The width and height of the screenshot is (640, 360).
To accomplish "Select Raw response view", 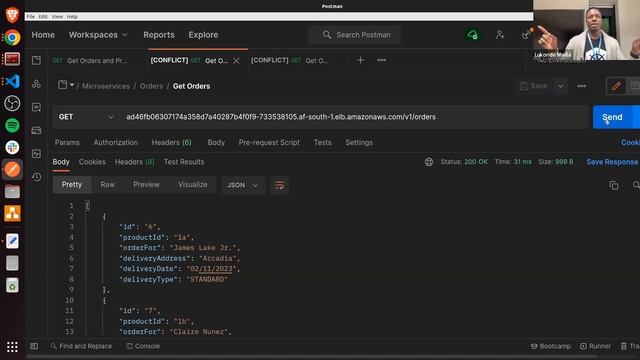I will [107, 185].
